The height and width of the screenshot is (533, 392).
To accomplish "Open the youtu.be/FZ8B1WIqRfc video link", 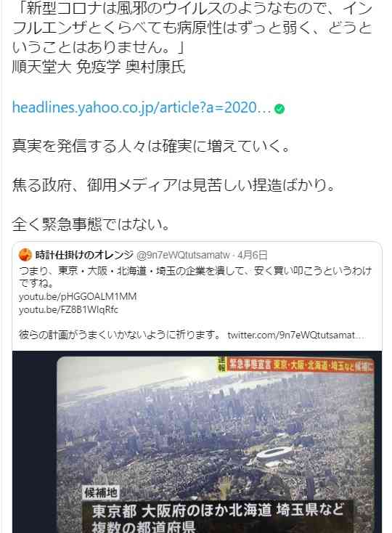I will coord(68,309).
